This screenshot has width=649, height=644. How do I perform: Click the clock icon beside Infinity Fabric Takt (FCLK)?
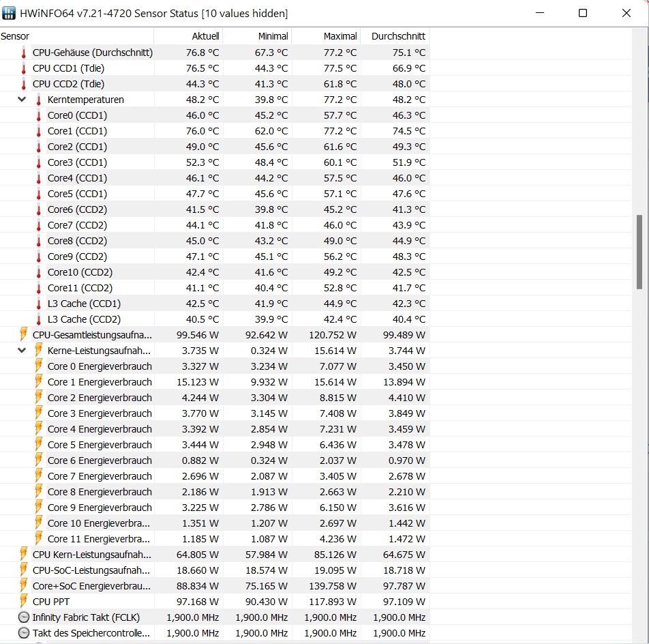[22, 617]
